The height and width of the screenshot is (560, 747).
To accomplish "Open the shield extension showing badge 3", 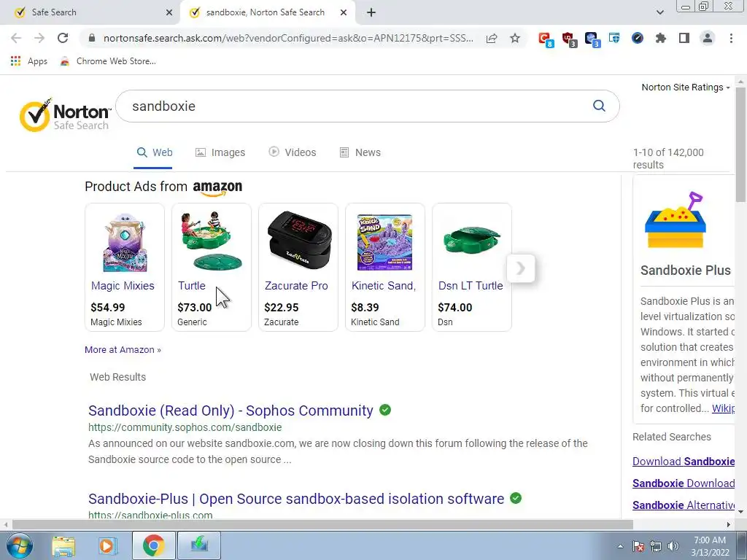I will pyautogui.click(x=569, y=39).
